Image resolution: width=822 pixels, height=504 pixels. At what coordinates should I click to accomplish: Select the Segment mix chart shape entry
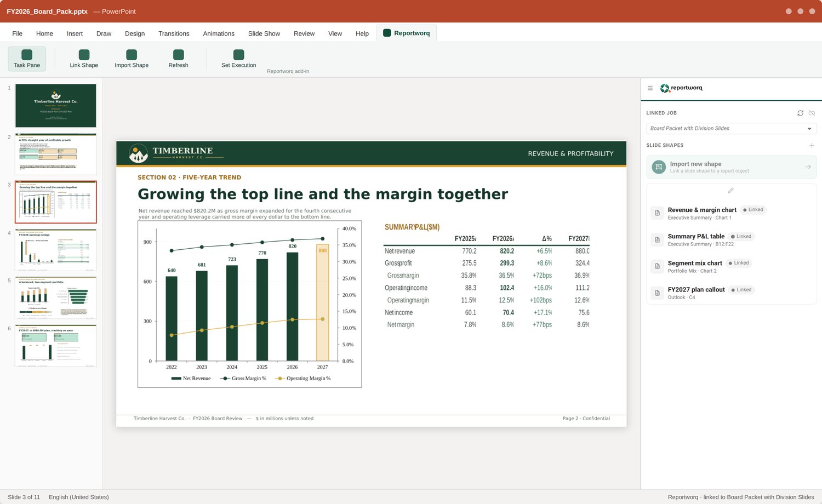click(x=731, y=266)
